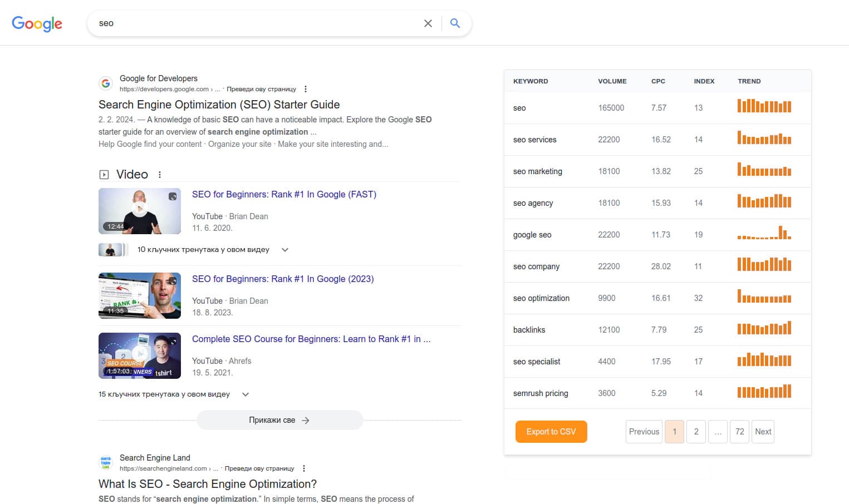Click the volume value 165000
The height and width of the screenshot is (504, 849).
pyautogui.click(x=611, y=108)
